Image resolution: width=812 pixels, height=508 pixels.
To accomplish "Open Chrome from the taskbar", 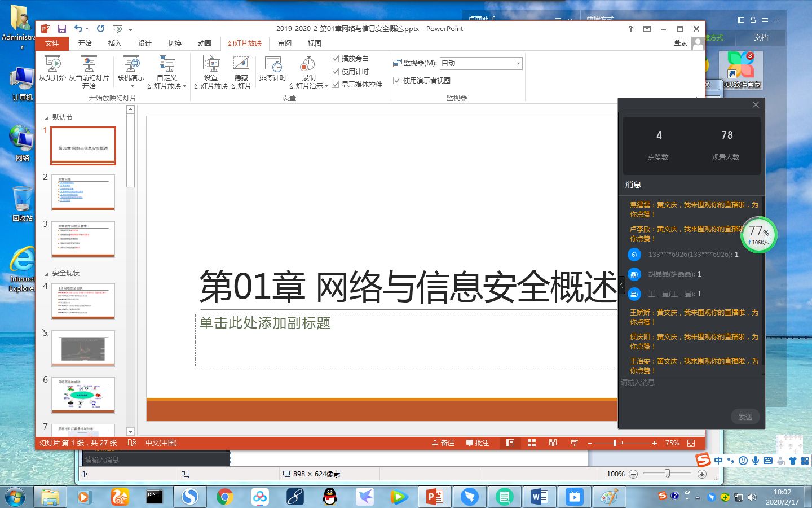I will click(224, 497).
